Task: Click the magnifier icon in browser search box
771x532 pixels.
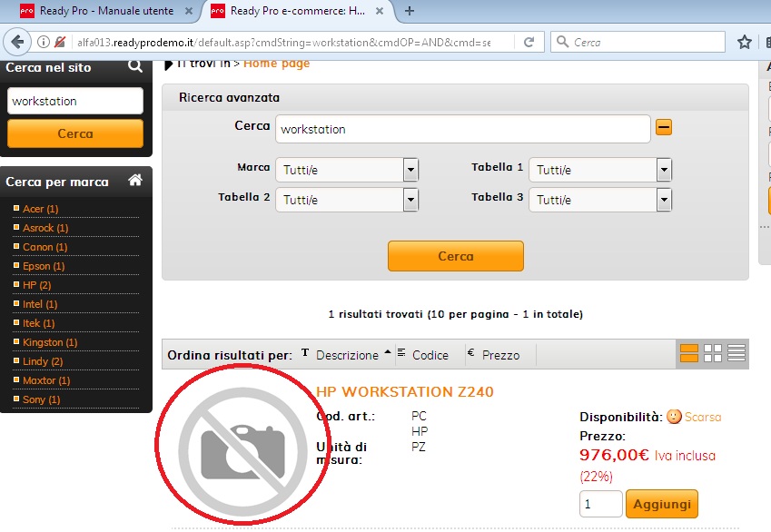Action: pyautogui.click(x=562, y=42)
